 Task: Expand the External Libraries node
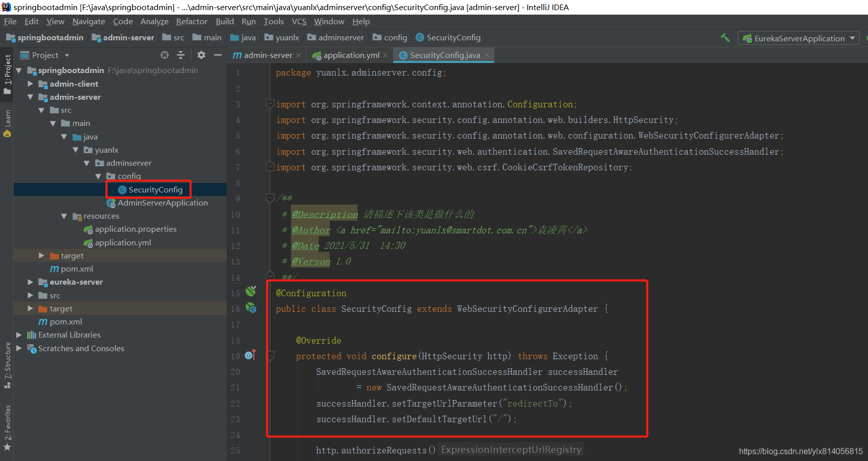pos(19,335)
